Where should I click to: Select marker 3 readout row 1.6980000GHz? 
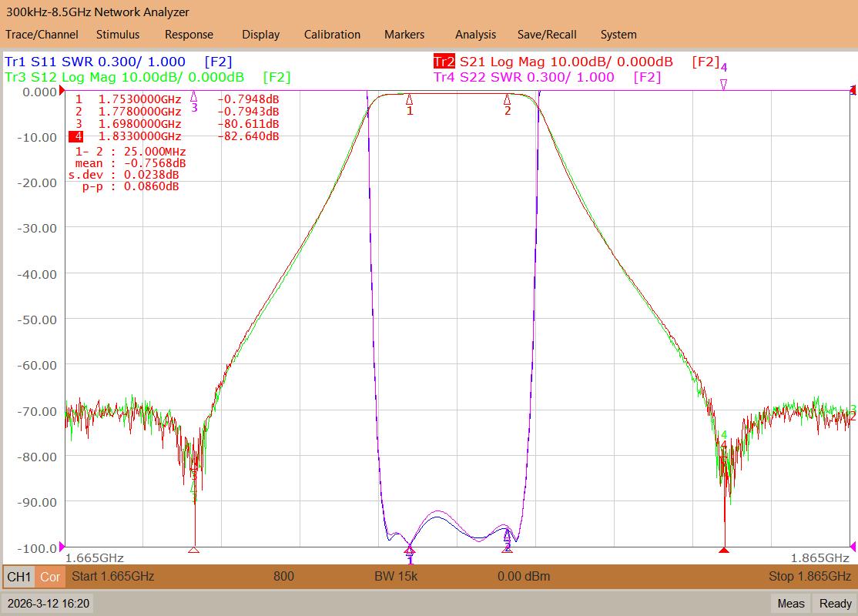(177, 124)
